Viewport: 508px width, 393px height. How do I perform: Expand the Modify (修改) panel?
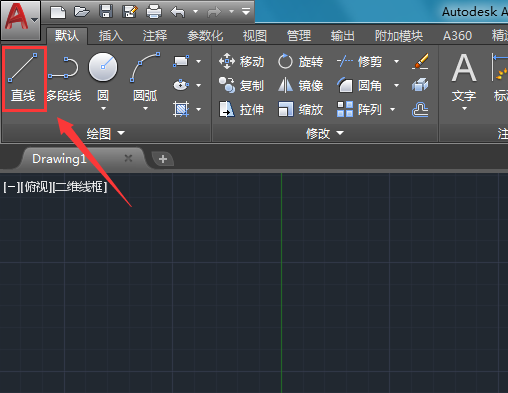(x=325, y=133)
